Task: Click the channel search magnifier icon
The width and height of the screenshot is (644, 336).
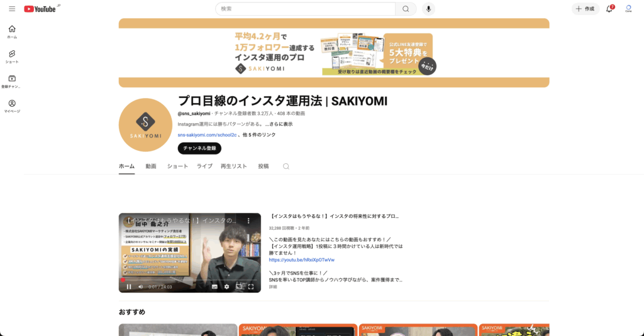Action: 286,166
